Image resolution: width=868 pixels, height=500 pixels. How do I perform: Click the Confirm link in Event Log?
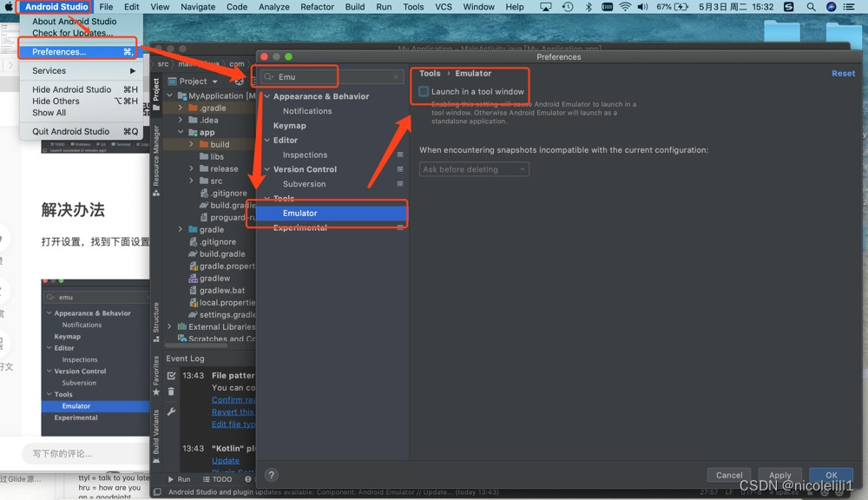point(233,400)
